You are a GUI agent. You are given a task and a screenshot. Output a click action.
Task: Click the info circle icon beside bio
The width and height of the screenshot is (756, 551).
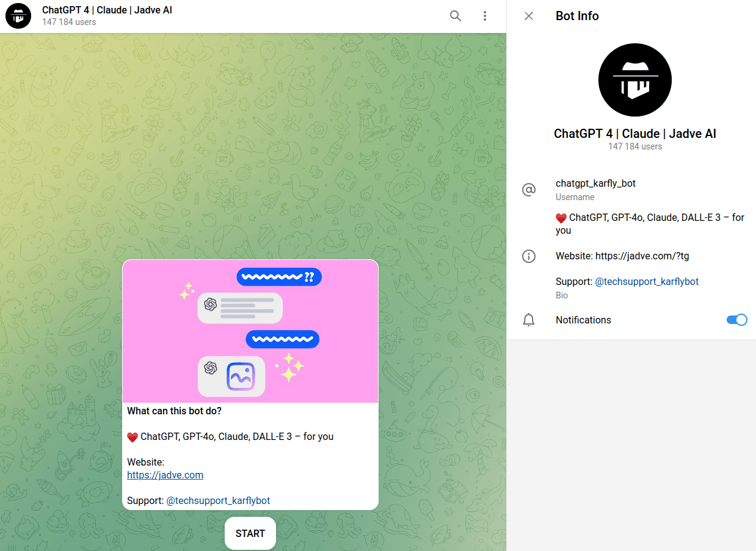(x=529, y=256)
